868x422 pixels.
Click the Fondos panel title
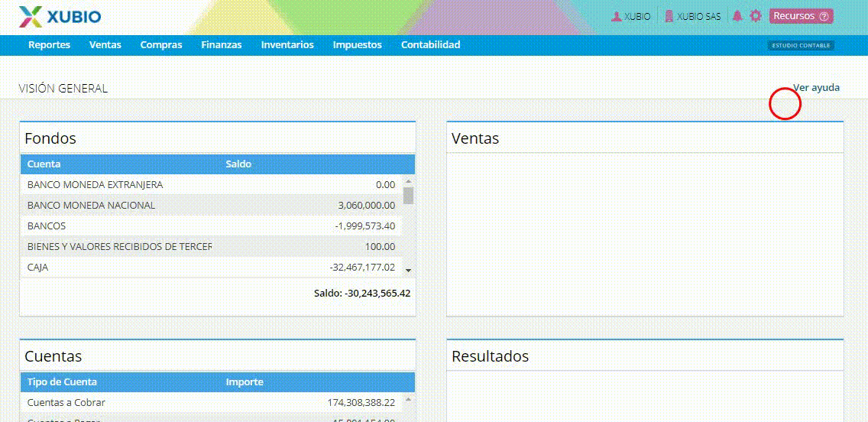click(50, 138)
